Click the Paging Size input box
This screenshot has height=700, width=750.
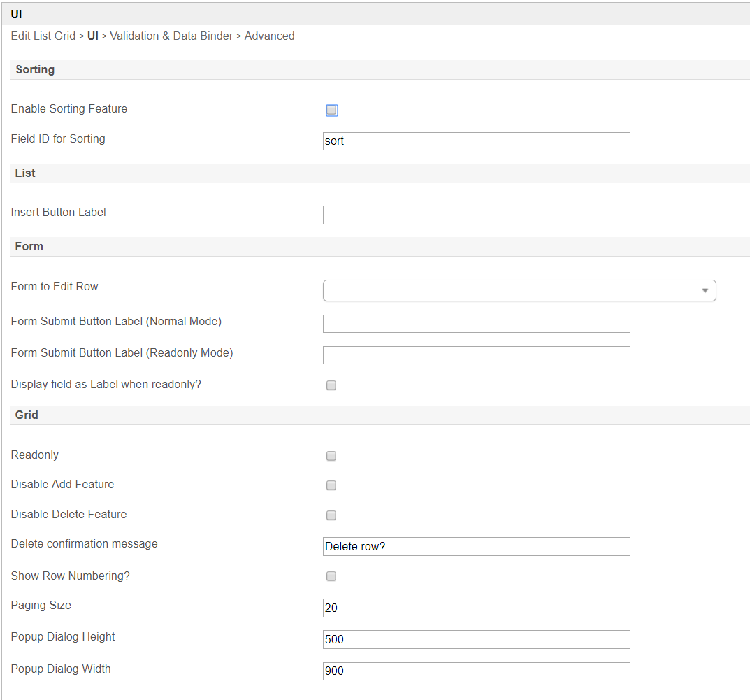tap(476, 608)
